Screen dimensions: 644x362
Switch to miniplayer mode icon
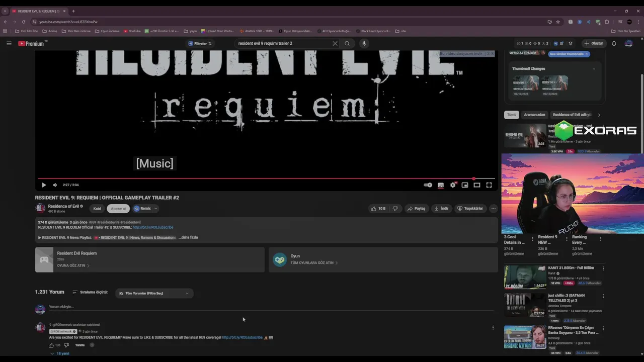[x=465, y=185]
